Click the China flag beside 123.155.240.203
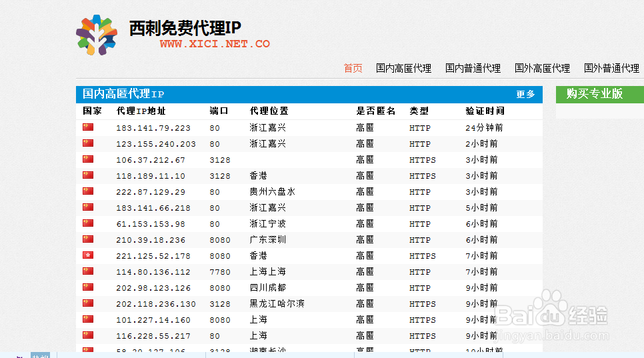The image size is (644, 358). coord(88,143)
